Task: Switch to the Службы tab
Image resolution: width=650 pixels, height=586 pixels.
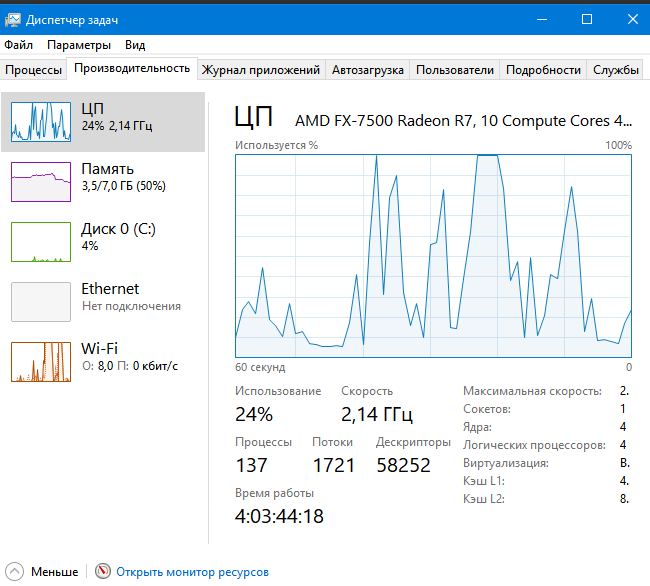Action: tap(616, 70)
